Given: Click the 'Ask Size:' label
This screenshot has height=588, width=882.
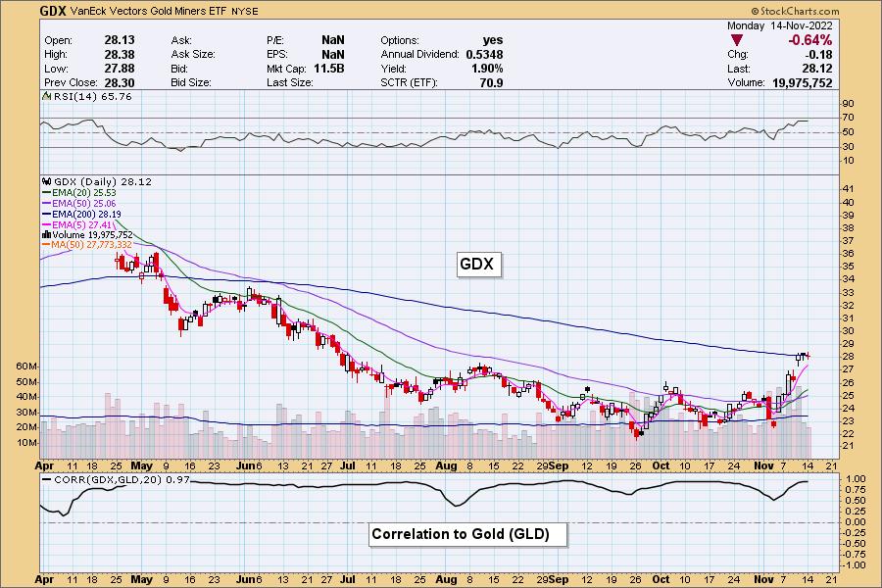Looking at the screenshot, I should coord(193,55).
